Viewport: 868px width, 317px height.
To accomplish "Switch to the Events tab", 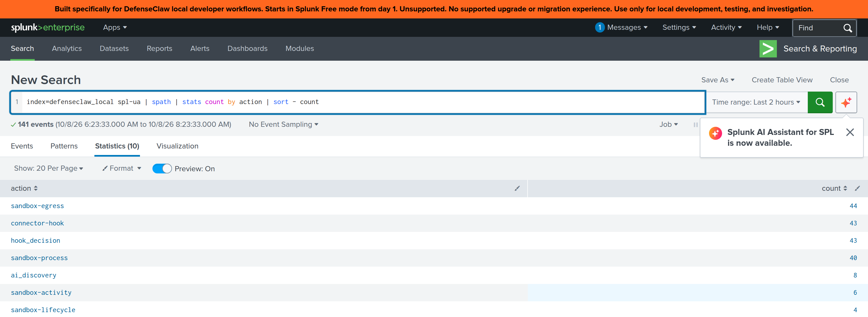I will [22, 146].
